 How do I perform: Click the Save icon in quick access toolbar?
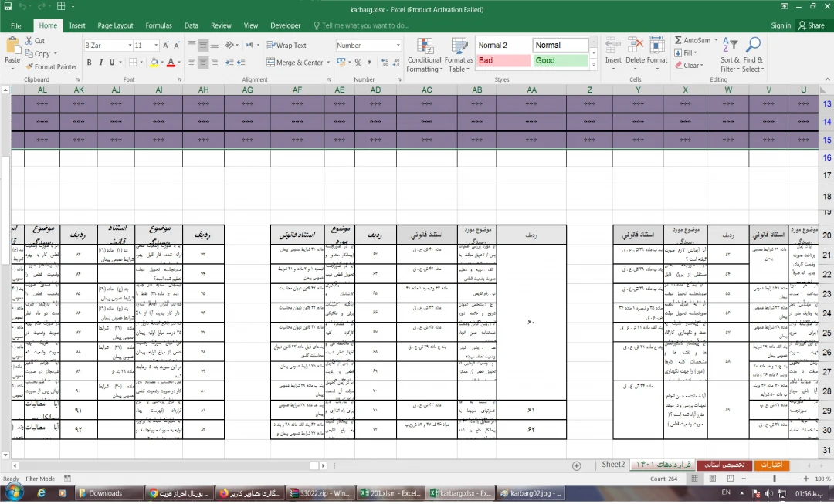[x=7, y=7]
